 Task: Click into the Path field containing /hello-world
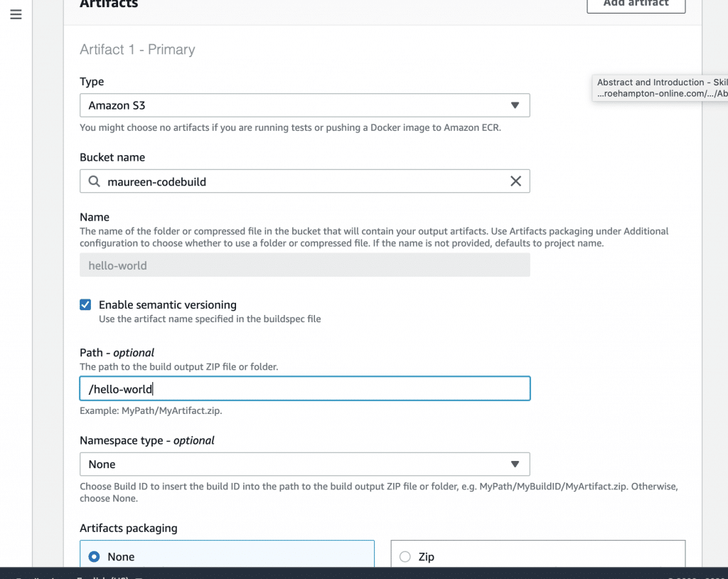point(304,388)
